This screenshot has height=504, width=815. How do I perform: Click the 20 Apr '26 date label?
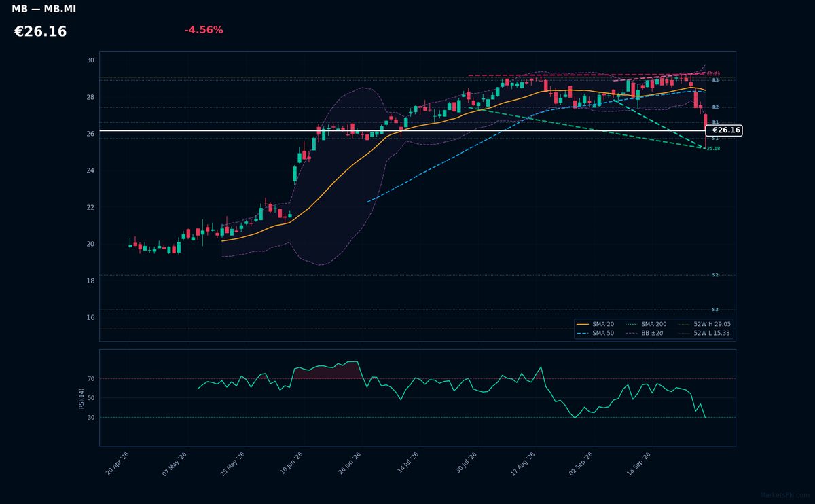[117, 463]
